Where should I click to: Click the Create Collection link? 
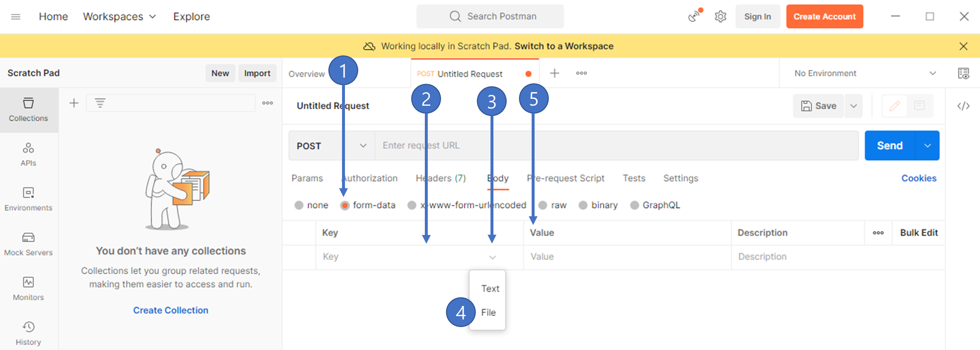(171, 310)
